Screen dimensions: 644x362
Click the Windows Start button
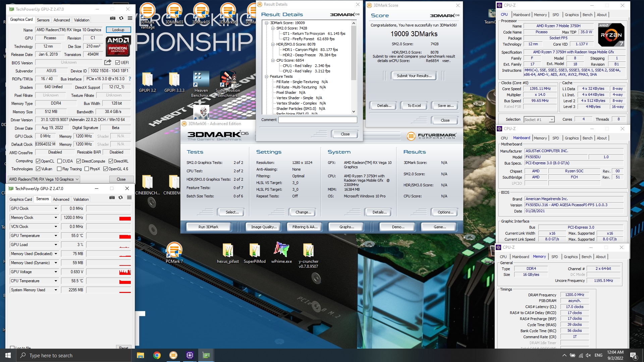8,355
